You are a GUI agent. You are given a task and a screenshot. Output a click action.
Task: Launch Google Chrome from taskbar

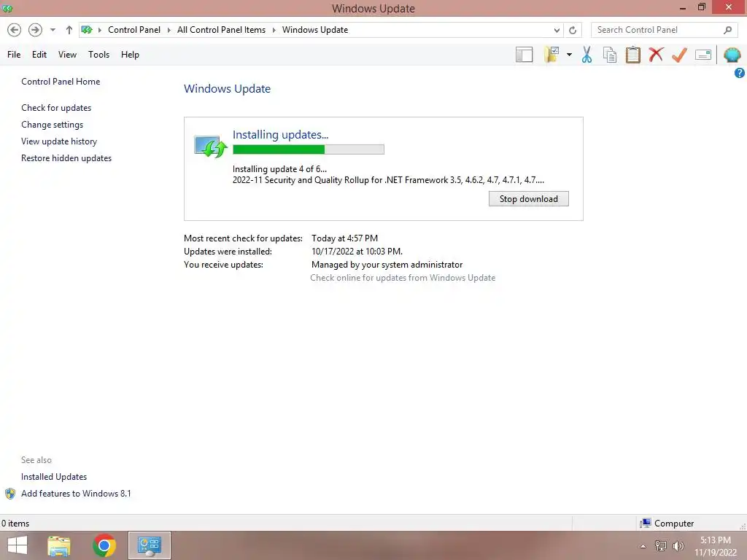click(104, 545)
